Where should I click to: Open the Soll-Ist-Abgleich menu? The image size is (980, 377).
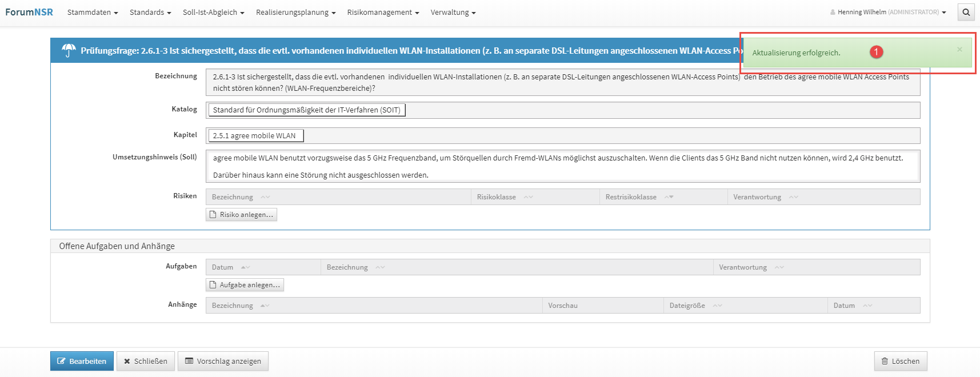coord(213,12)
